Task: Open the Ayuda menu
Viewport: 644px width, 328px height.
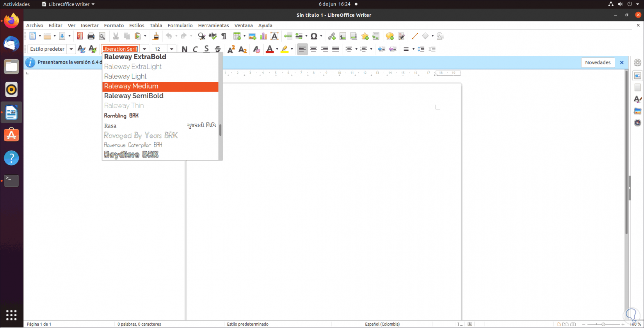Action: pyautogui.click(x=265, y=26)
